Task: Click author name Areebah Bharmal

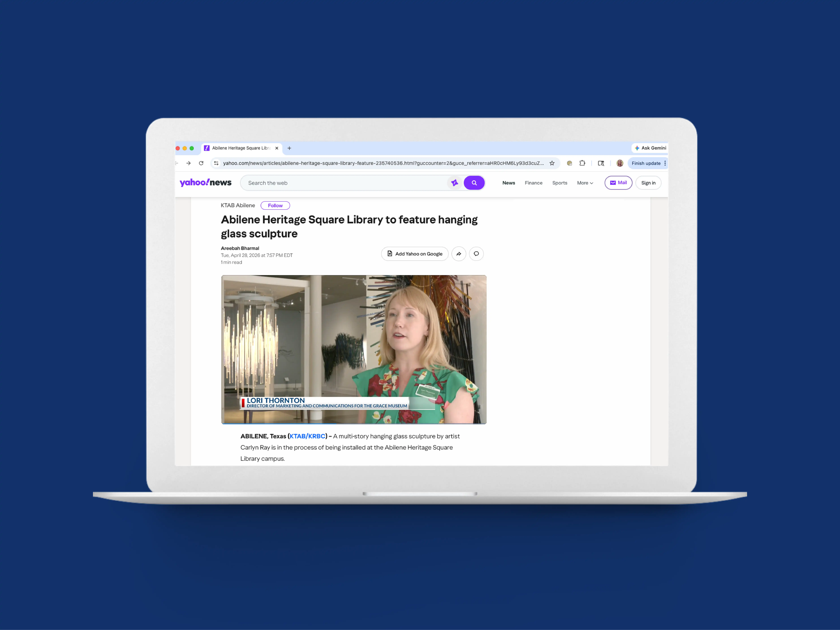Action: 240,248
